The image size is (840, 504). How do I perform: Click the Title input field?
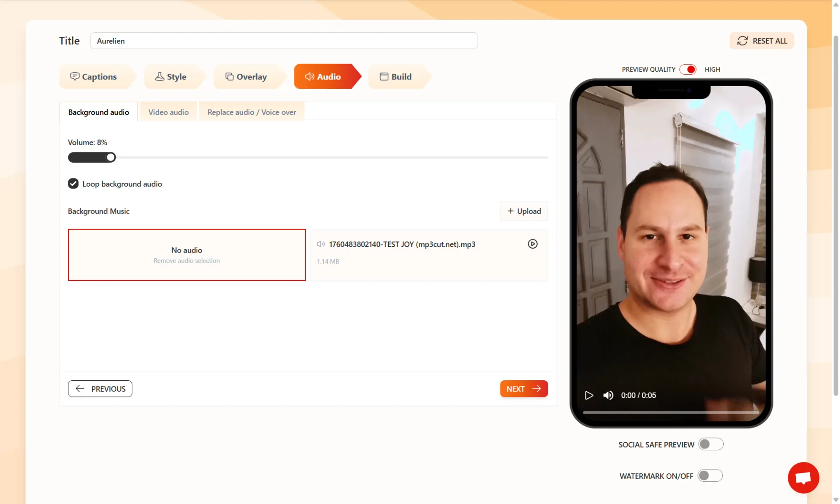point(283,41)
